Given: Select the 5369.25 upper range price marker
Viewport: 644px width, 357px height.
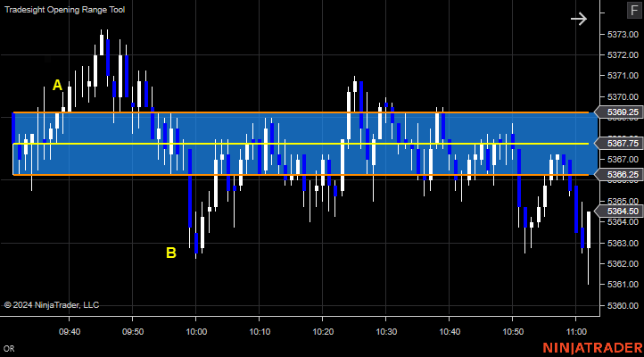Looking at the screenshot, I should [x=619, y=112].
